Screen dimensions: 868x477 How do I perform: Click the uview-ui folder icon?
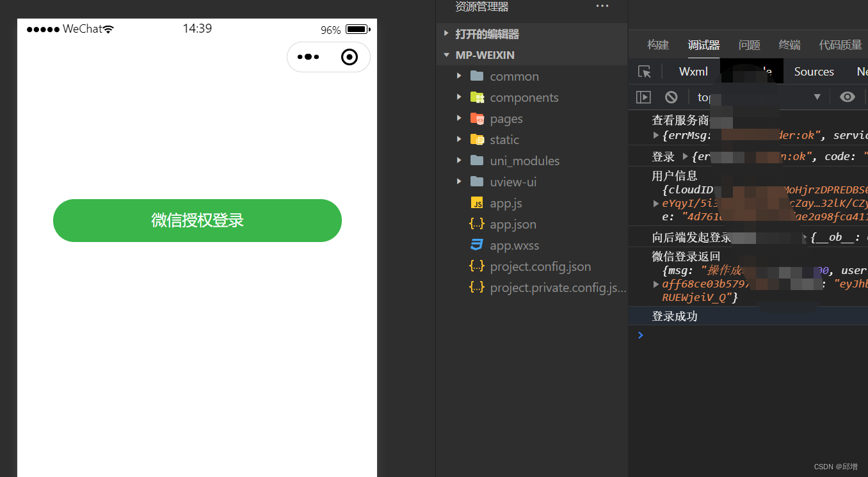coord(477,182)
